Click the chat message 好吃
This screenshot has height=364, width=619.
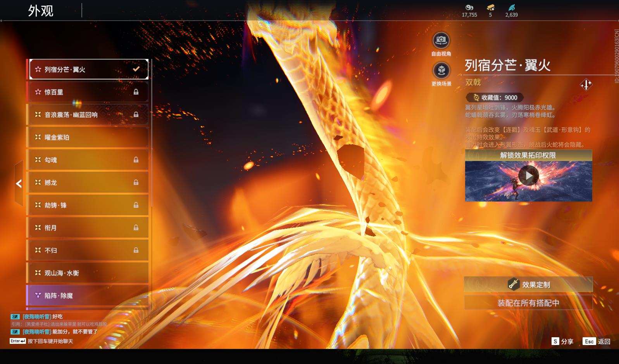point(57,317)
